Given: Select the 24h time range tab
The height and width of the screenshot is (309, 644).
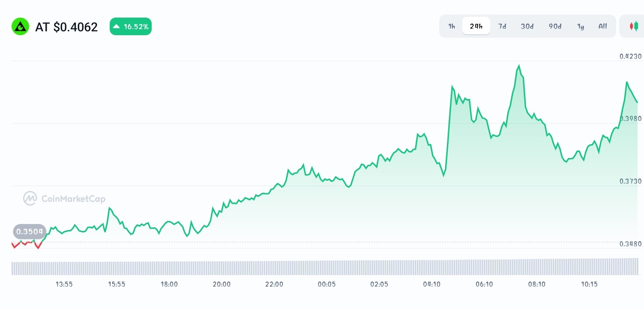Looking at the screenshot, I should [x=476, y=26].
